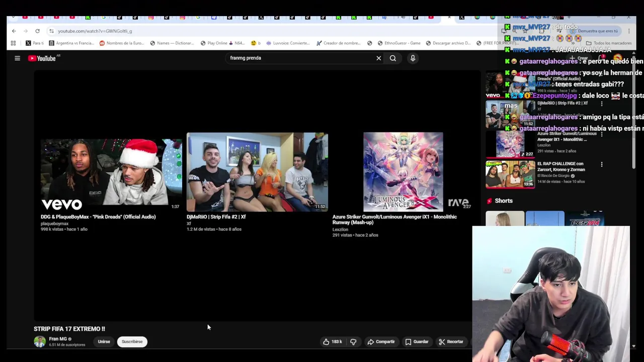Open sidebar DjMaRiiO Strip Fifa thumbnail

(510, 114)
